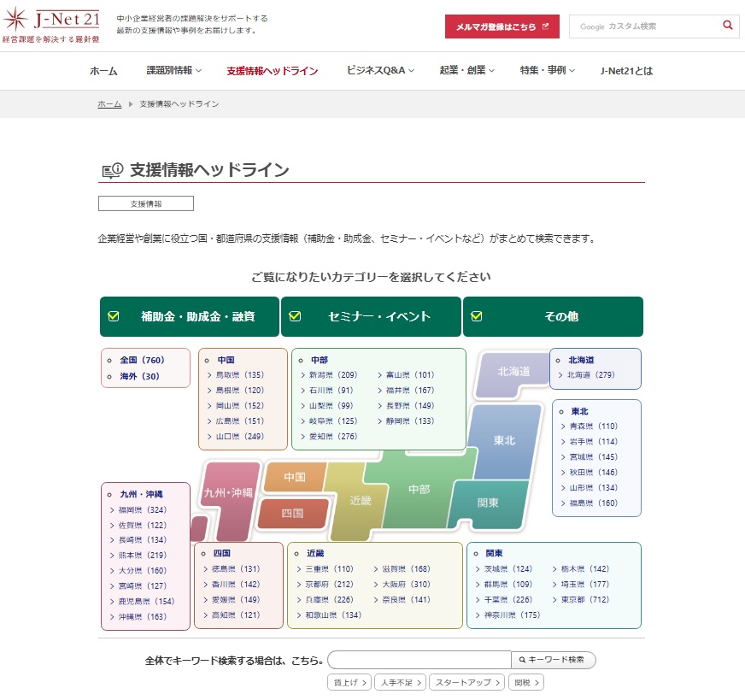Uncheck the その他 category checkbox
Viewport: 745px width, 700px height.
coord(477,316)
